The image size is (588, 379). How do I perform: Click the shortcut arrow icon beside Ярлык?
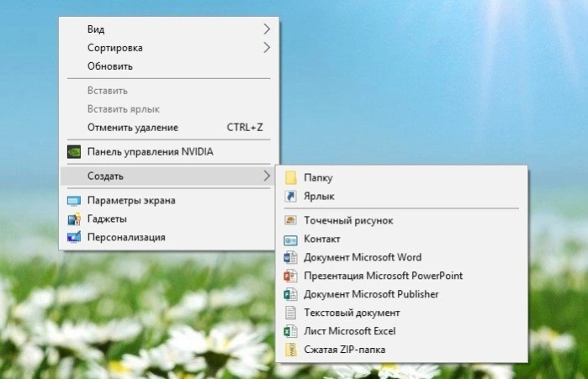pos(290,197)
